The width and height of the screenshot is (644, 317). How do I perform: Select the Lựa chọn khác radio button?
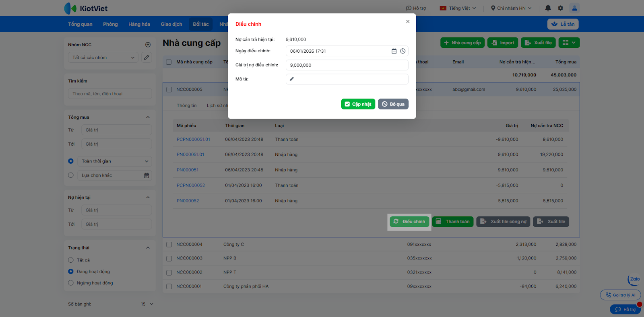click(x=71, y=175)
